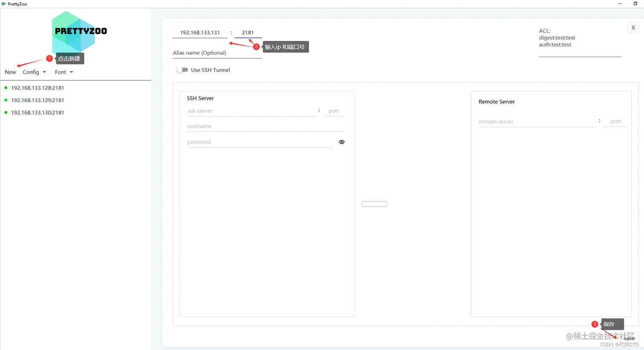The image size is (644, 350).
Task: Select server 192.168.133.128:2181
Action: point(37,88)
